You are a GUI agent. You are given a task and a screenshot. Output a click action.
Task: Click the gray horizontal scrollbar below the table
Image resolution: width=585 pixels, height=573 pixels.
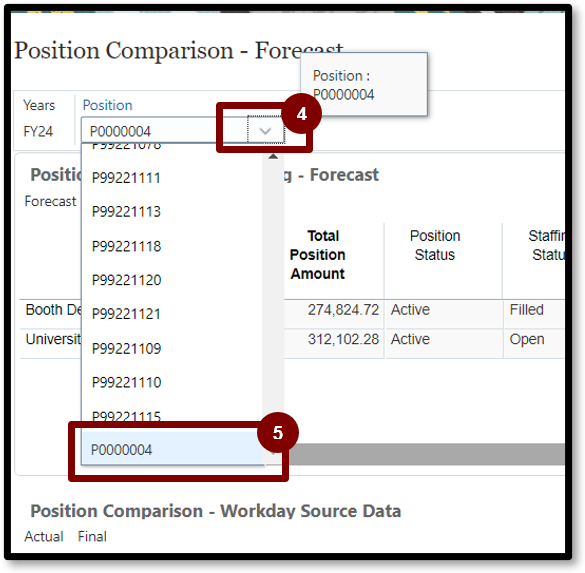pyautogui.click(x=426, y=454)
